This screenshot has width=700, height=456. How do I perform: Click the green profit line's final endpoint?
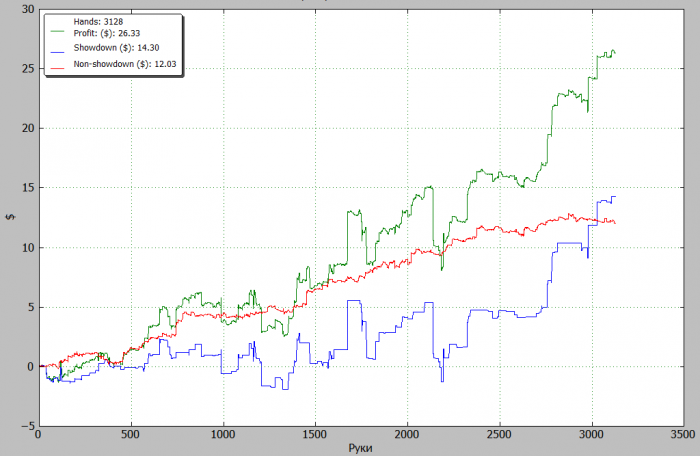click(615, 53)
